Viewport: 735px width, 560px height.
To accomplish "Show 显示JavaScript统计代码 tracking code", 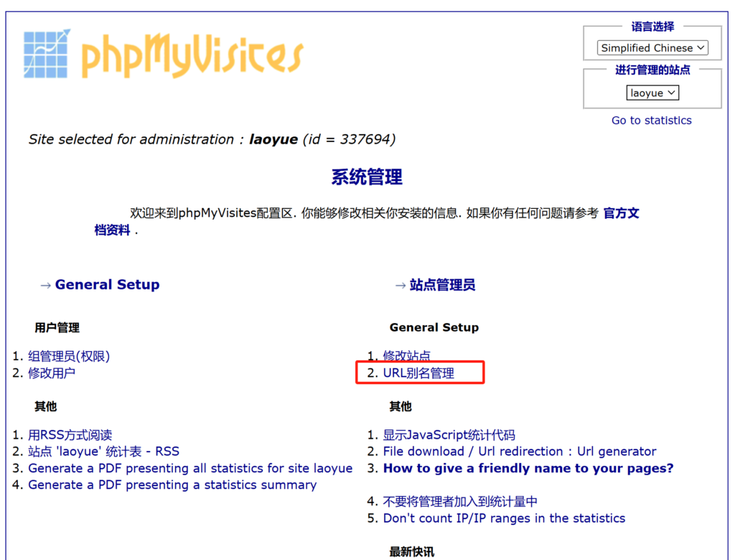I will pos(449,435).
